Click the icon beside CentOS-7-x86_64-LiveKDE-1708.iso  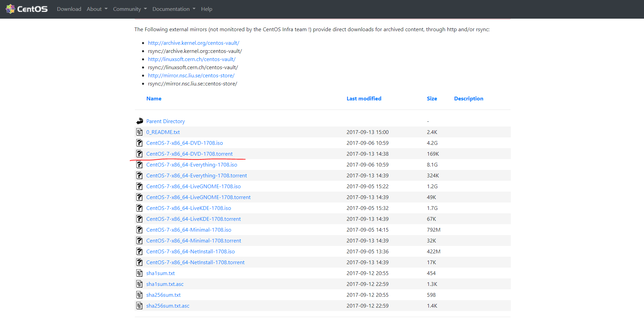click(139, 208)
